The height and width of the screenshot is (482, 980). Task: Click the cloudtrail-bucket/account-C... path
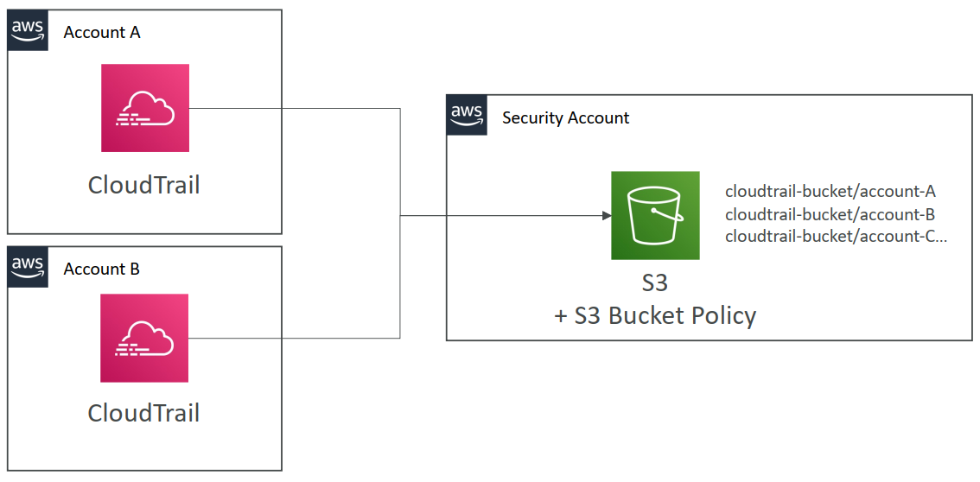[x=836, y=236]
